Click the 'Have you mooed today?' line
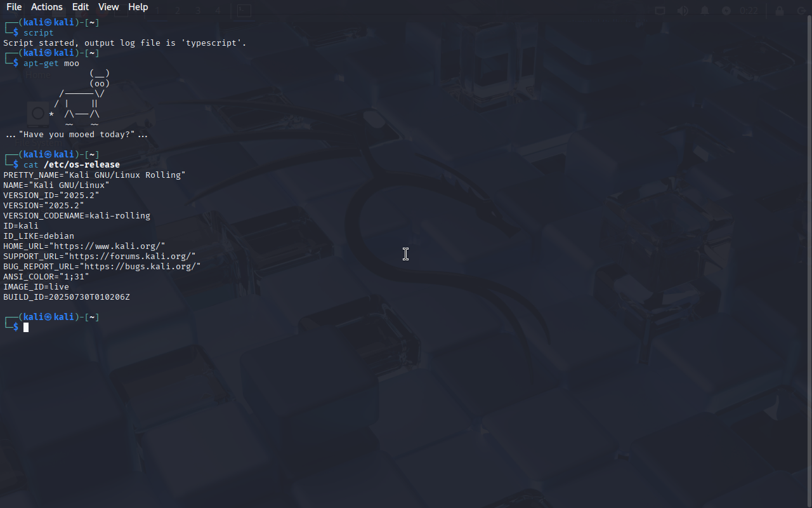 (x=77, y=135)
